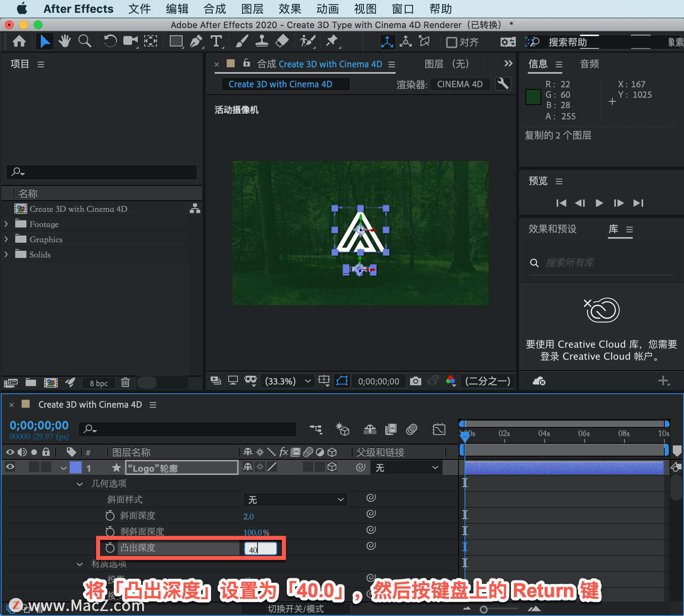Click the CINEMA 4D renderer button

click(x=460, y=84)
